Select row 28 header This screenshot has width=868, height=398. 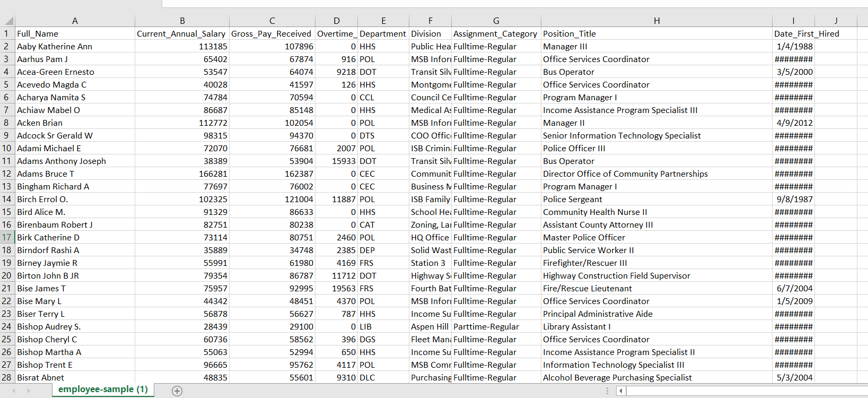click(x=7, y=377)
